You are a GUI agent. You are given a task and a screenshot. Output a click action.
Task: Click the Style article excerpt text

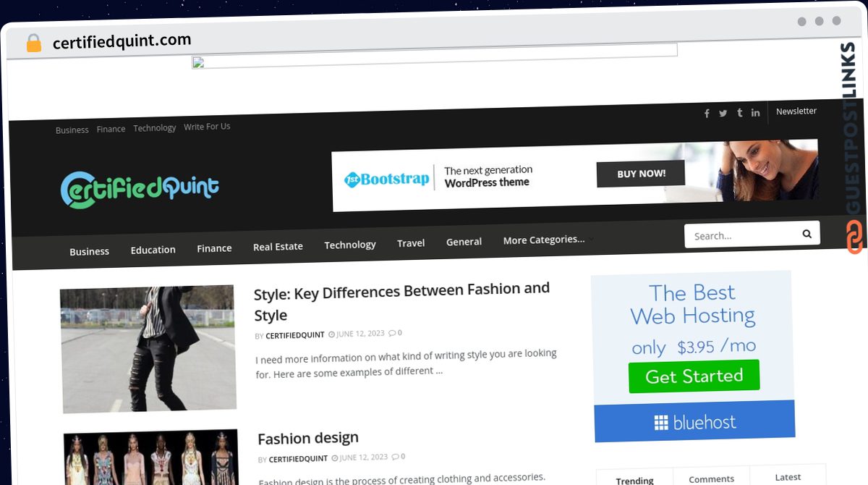click(x=406, y=363)
